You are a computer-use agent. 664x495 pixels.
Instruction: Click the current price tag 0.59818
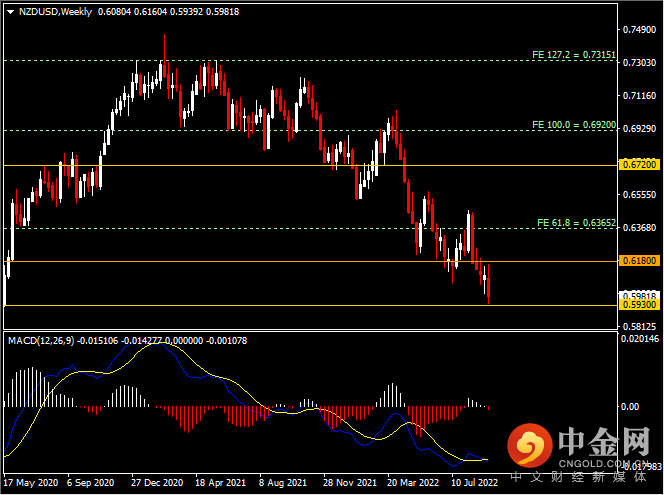(x=639, y=295)
